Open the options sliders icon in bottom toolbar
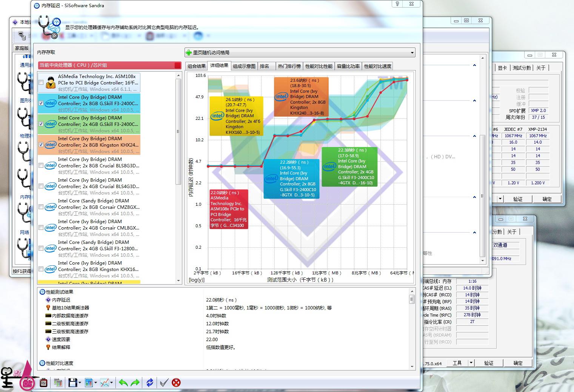This screenshot has height=392, width=574. pyautogui.click(x=43, y=383)
